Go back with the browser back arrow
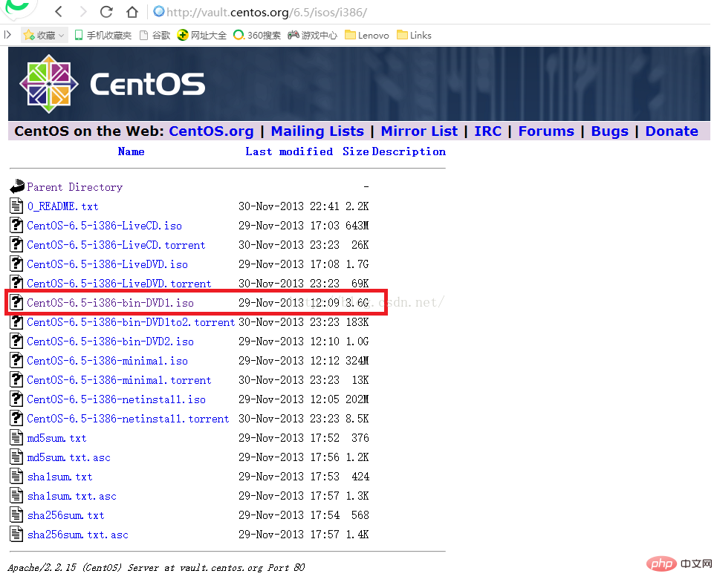This screenshot has width=720, height=588. [59, 11]
